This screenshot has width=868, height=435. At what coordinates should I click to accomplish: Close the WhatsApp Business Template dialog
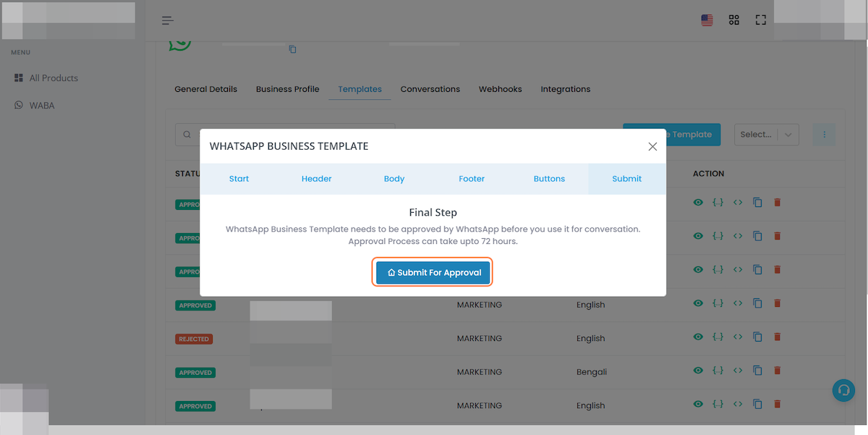coord(652,146)
